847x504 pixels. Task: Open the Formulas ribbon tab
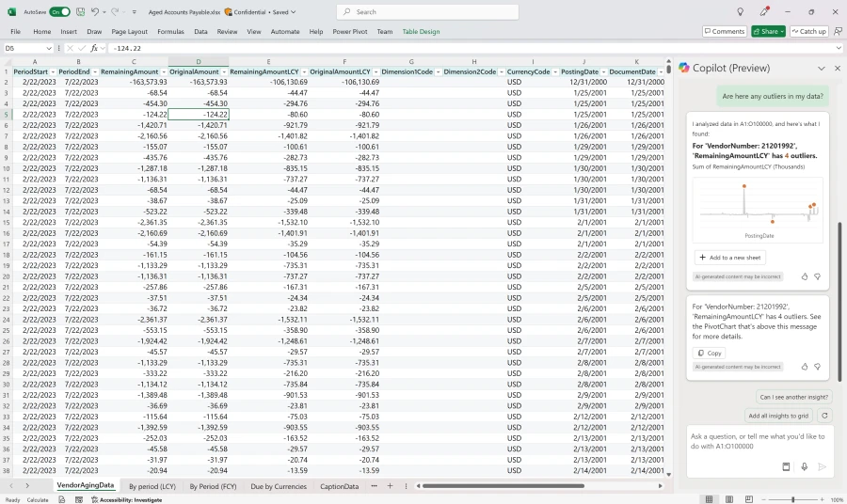click(x=170, y=31)
